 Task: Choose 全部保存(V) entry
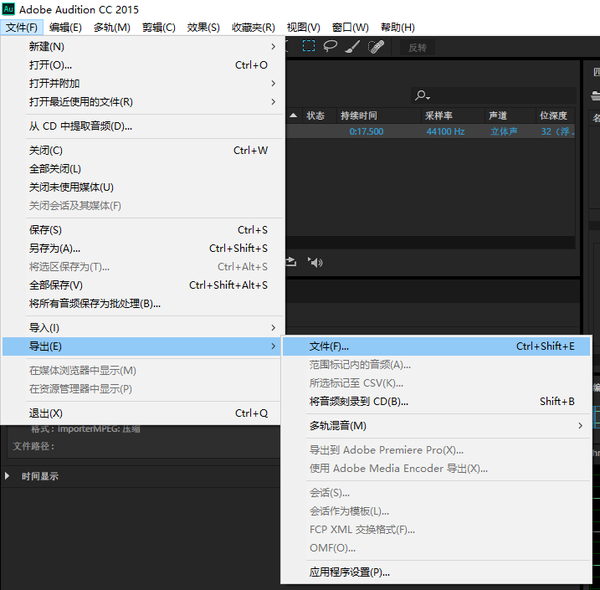(x=142, y=285)
